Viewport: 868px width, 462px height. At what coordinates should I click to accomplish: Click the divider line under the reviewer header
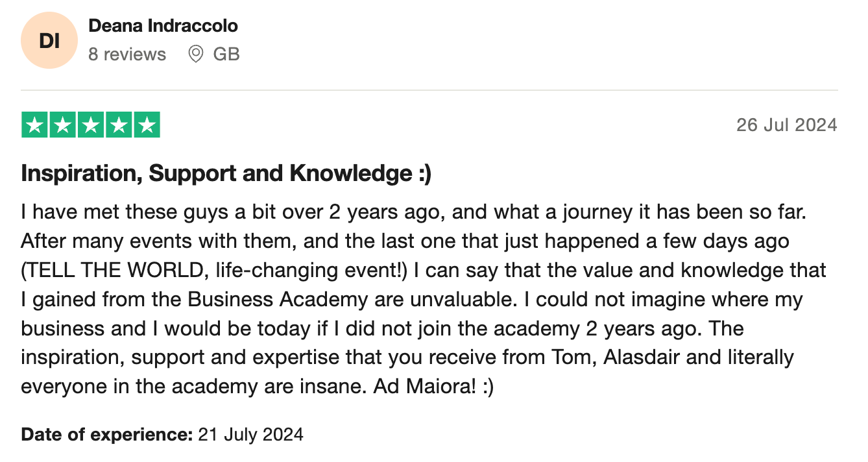click(x=429, y=90)
